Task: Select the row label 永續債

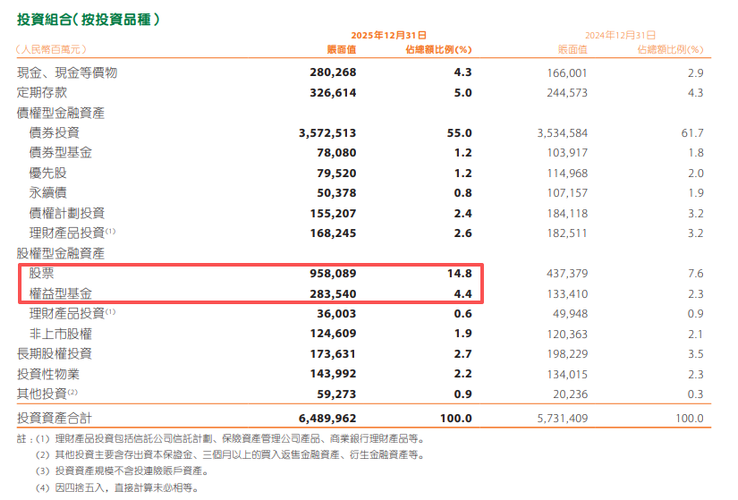Action: [x=48, y=193]
